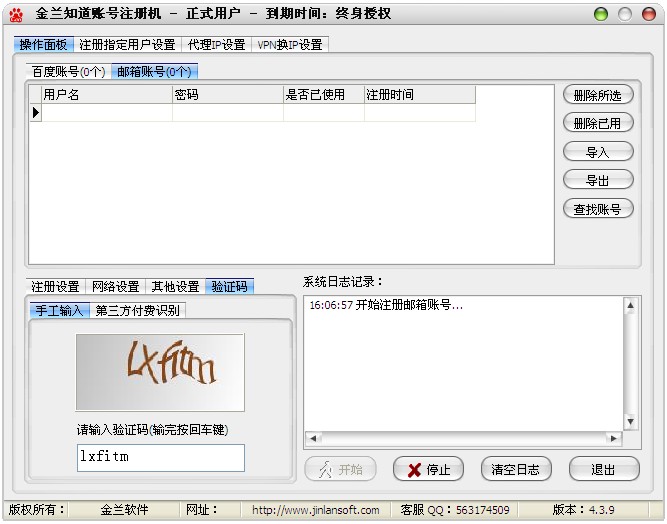
Task: Click log scrollbar up arrow
Action: [x=630, y=305]
